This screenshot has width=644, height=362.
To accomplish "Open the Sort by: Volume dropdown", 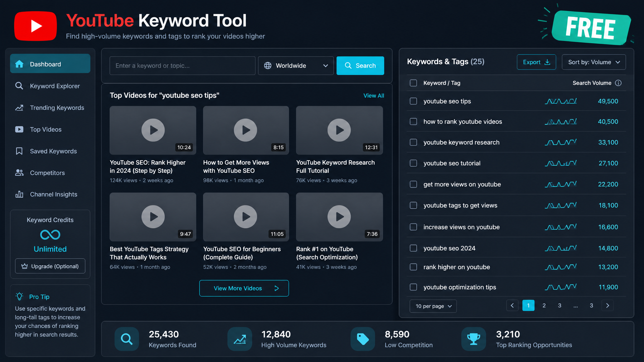I will click(594, 62).
